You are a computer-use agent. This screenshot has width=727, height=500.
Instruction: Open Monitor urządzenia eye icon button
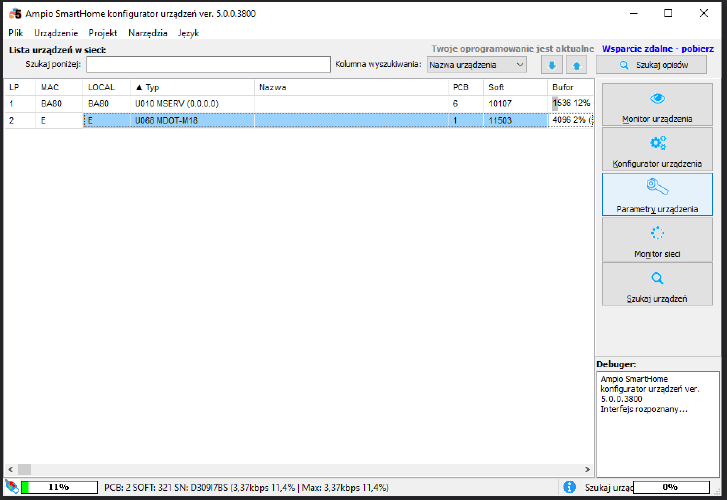click(657, 104)
